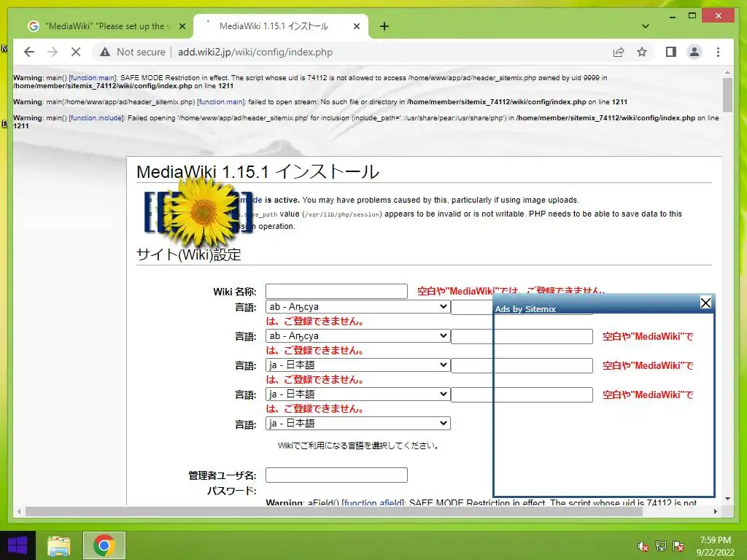Close the Ads by Sitemix popup
The image size is (747, 560).
[705, 303]
